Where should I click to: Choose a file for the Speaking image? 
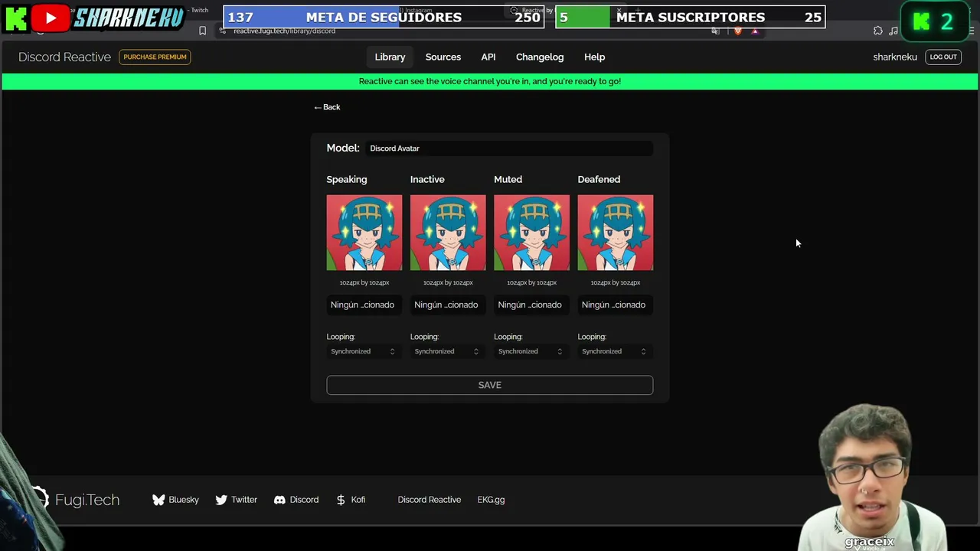tap(364, 305)
